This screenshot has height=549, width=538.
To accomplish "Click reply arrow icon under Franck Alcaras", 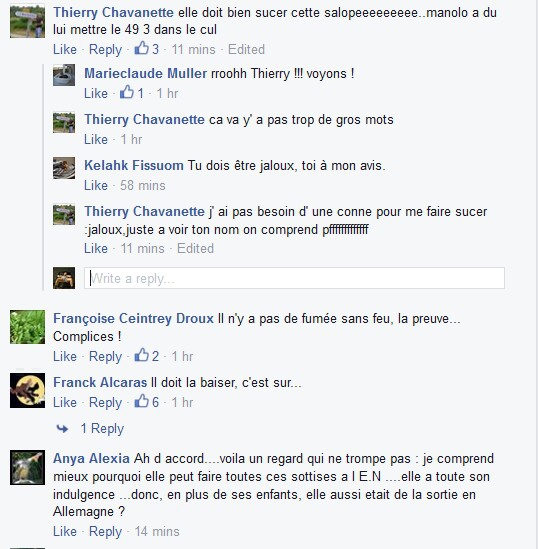I will 62,429.
